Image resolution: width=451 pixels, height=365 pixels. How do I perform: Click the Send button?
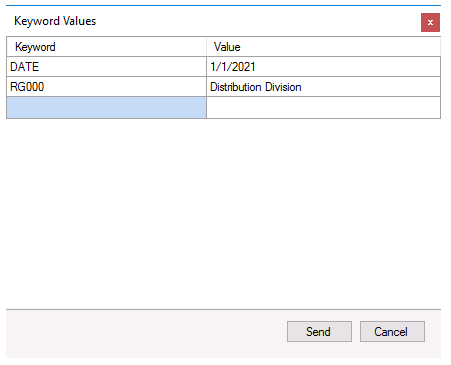[319, 331]
